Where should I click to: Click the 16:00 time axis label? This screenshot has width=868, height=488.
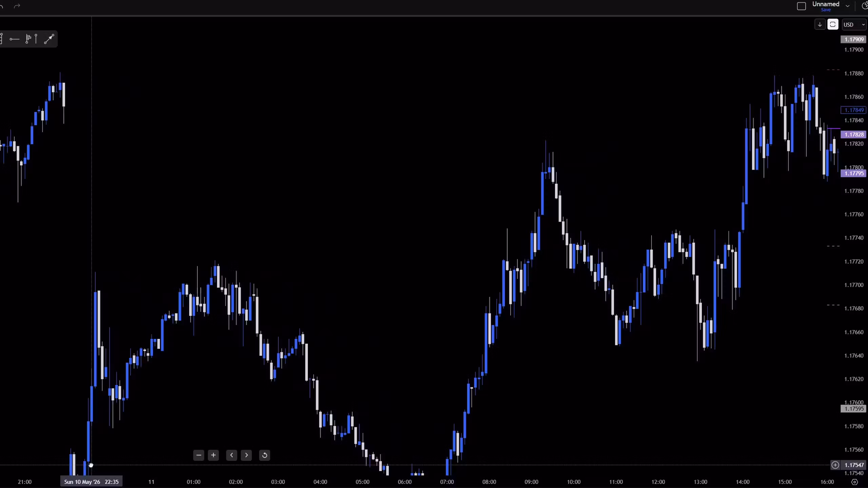tap(827, 482)
